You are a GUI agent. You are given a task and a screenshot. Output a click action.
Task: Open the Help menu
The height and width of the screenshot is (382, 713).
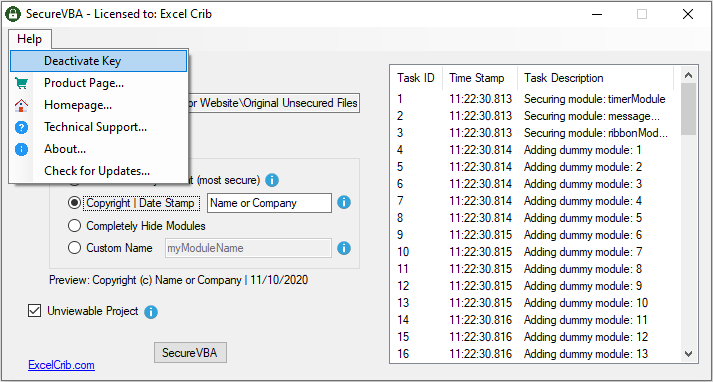tap(30, 39)
